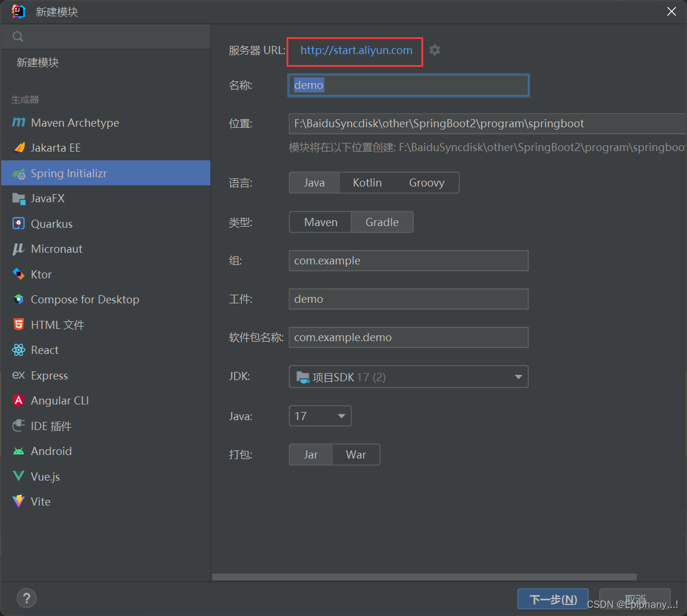Close the 新建模块 dialog
The height and width of the screenshot is (616, 687).
671,12
